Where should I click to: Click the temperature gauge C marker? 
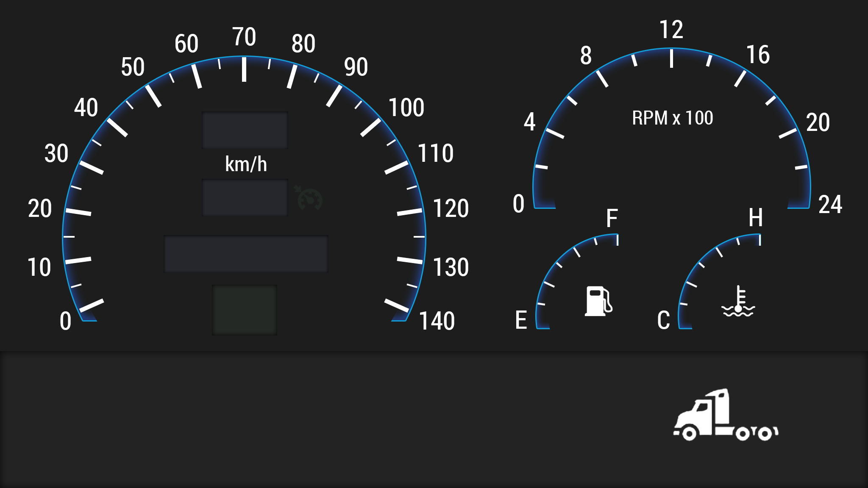pyautogui.click(x=663, y=321)
